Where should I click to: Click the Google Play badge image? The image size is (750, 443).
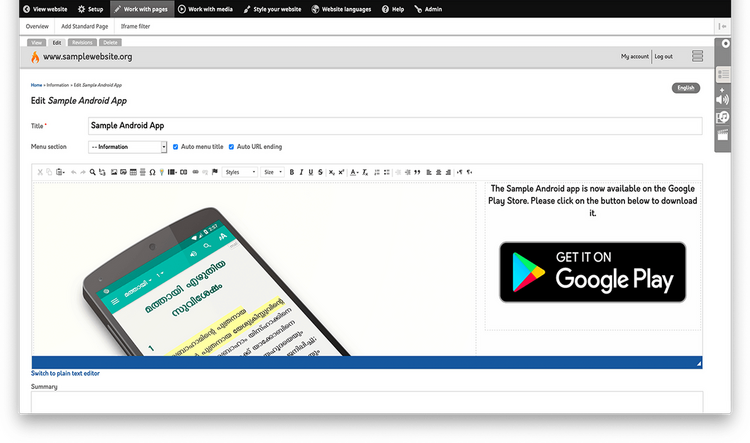point(593,272)
